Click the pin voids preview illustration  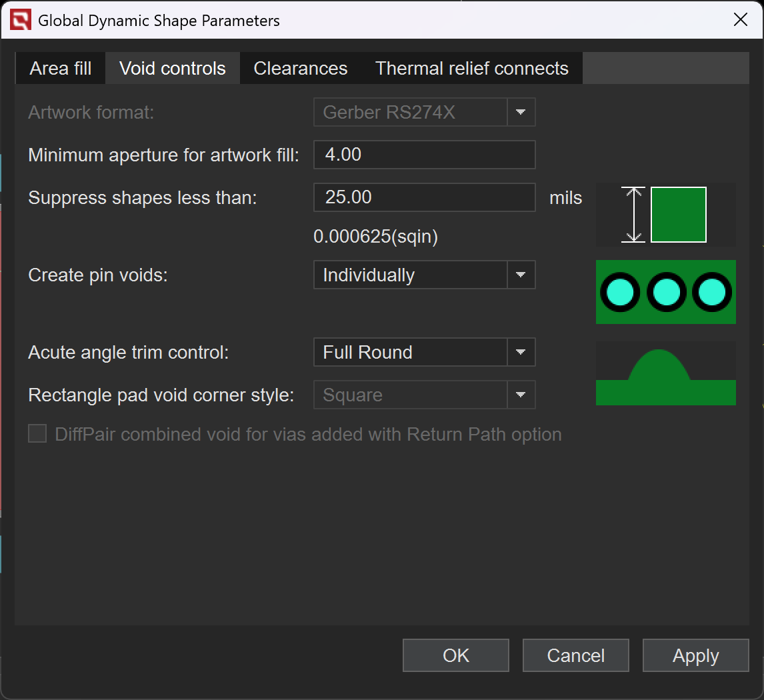[x=665, y=292]
